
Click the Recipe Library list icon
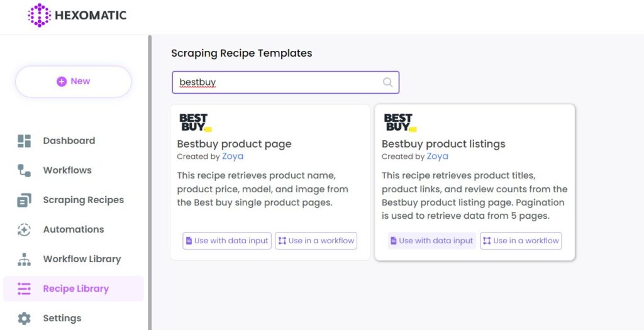point(25,289)
